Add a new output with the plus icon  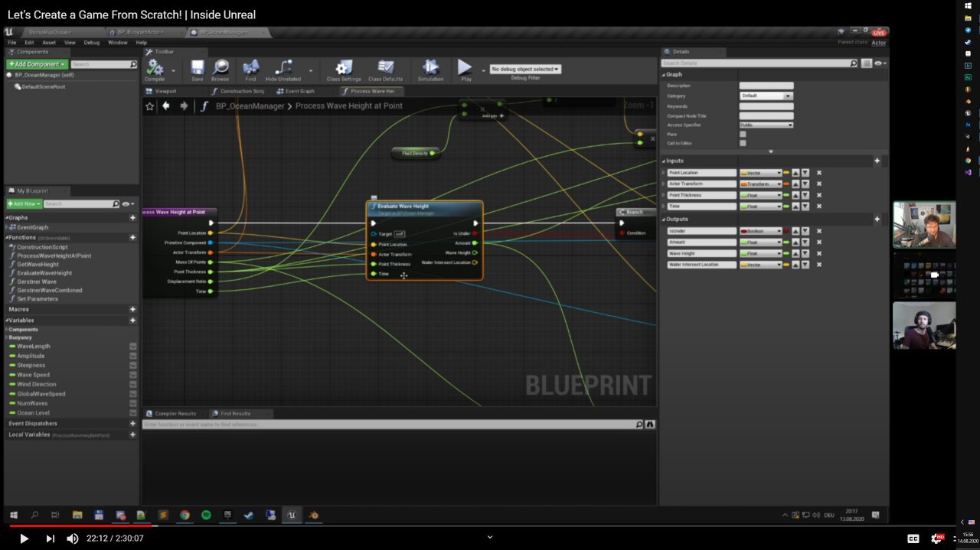(x=877, y=219)
